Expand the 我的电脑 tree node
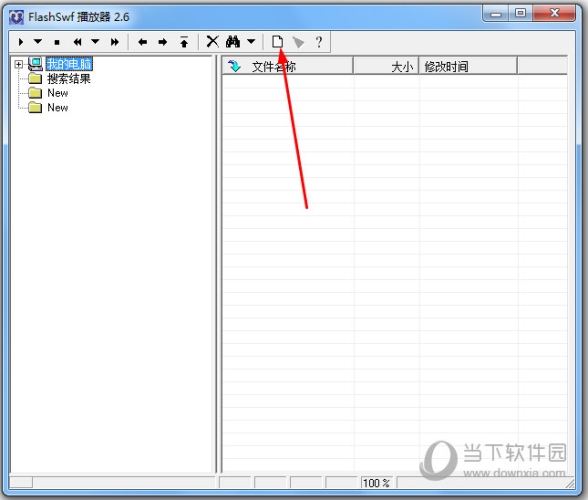Viewport: 588px width, 500px height. pyautogui.click(x=18, y=64)
